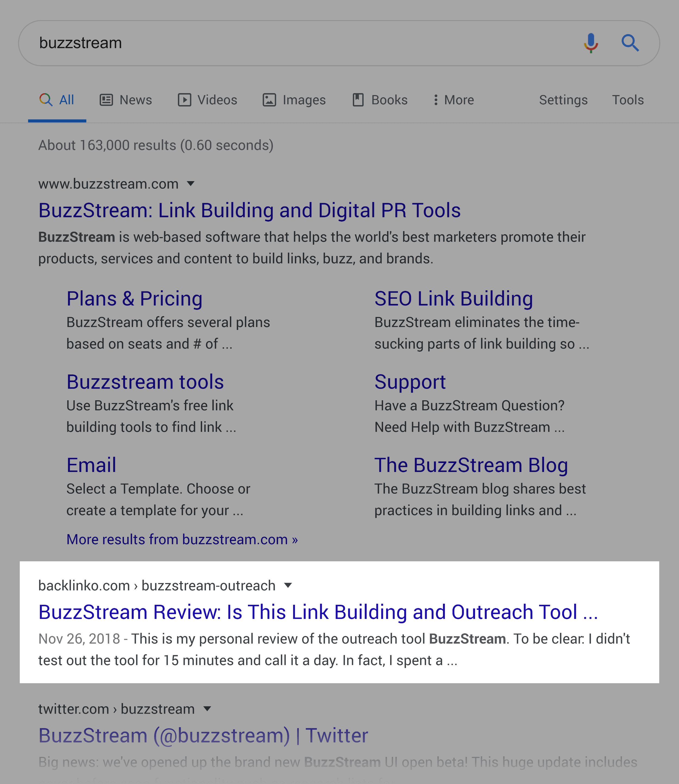Screen dimensions: 679x784
Task: Click the three-dot icon beside More
Action: [436, 100]
